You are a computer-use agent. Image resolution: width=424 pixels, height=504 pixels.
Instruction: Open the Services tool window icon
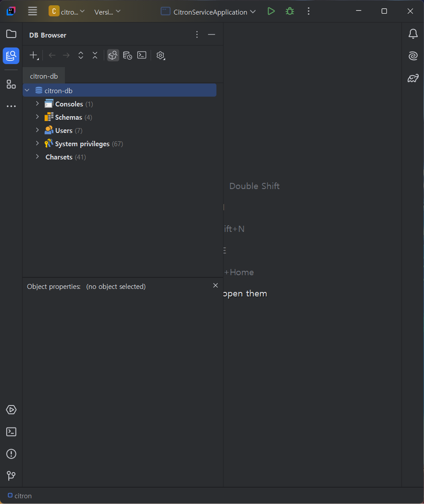(x=11, y=409)
